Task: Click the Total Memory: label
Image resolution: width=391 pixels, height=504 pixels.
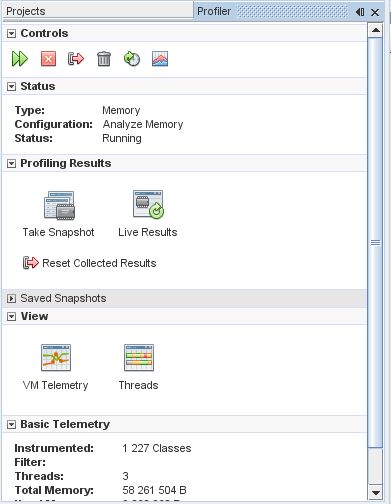Action: [54, 490]
